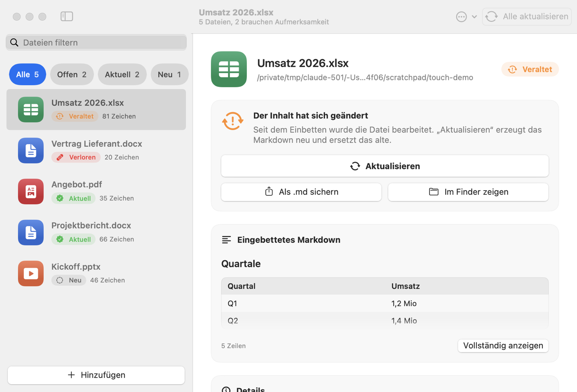Click the 1,4 Mio value cell

[x=404, y=321]
